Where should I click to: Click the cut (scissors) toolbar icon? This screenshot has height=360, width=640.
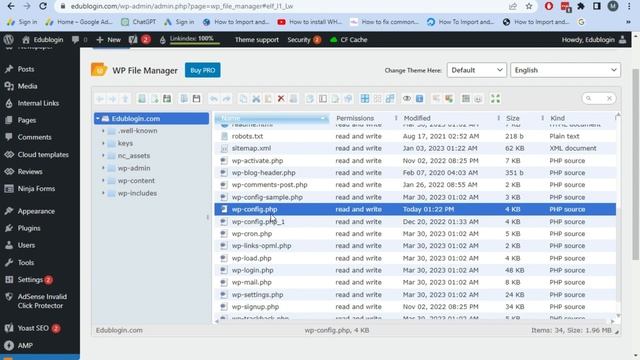(x=256, y=99)
